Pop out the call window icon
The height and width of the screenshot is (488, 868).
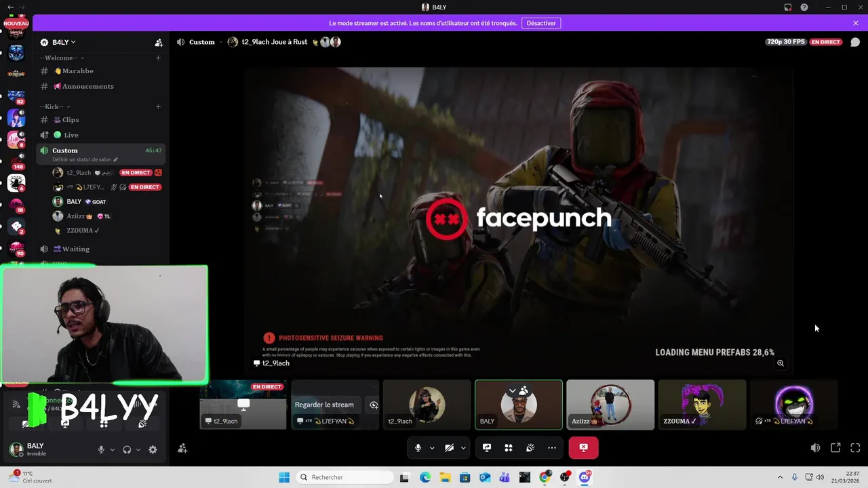coord(835,448)
